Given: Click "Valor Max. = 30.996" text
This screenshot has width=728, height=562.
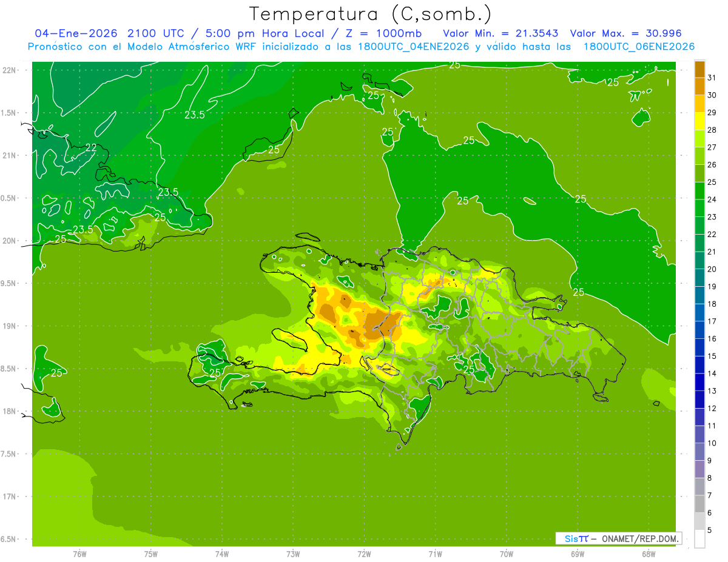Looking at the screenshot, I should 625,33.
